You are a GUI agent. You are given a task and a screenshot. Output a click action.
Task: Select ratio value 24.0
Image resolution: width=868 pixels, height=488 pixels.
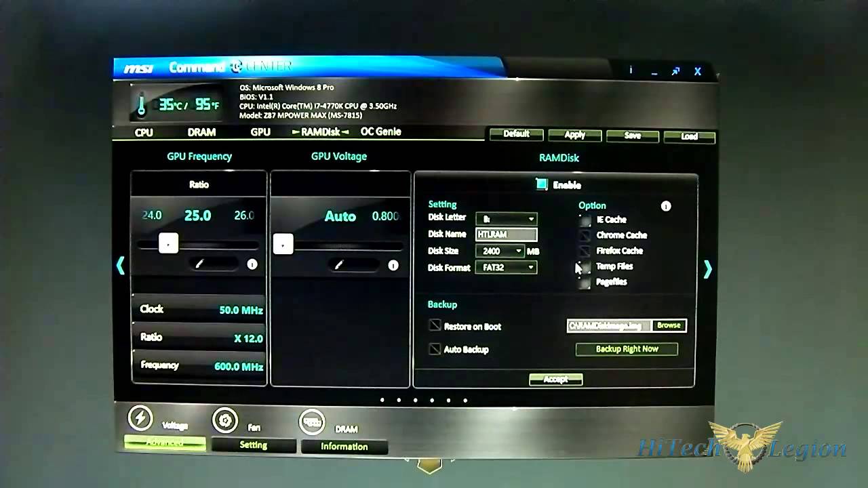coord(152,216)
